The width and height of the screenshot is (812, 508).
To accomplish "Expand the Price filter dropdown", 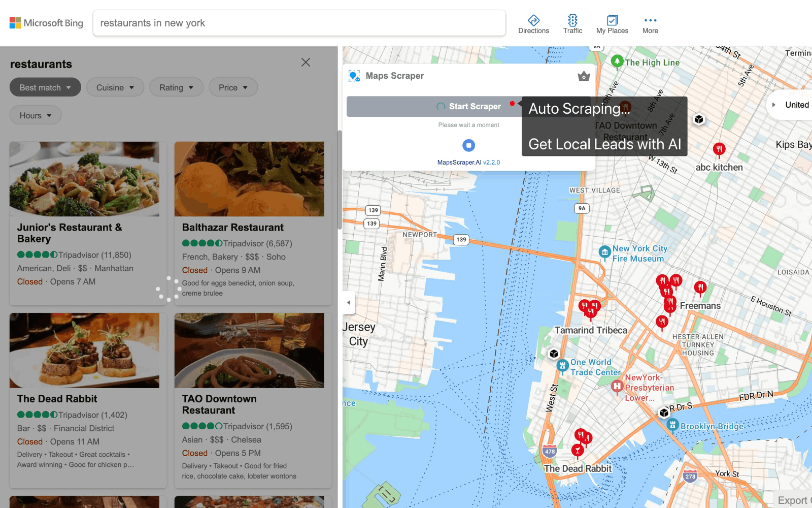I will coord(233,87).
